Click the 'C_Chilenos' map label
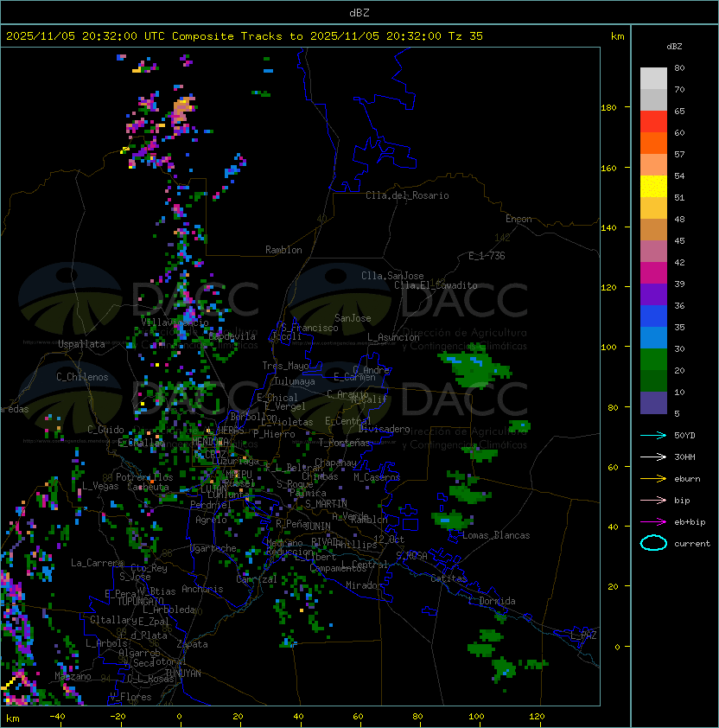The height and width of the screenshot is (728, 719). [x=82, y=377]
